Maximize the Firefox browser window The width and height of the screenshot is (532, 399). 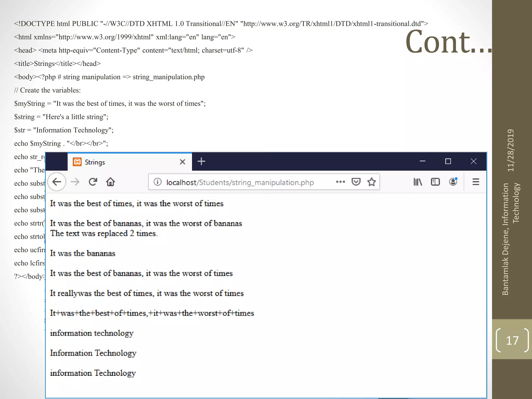(448, 161)
